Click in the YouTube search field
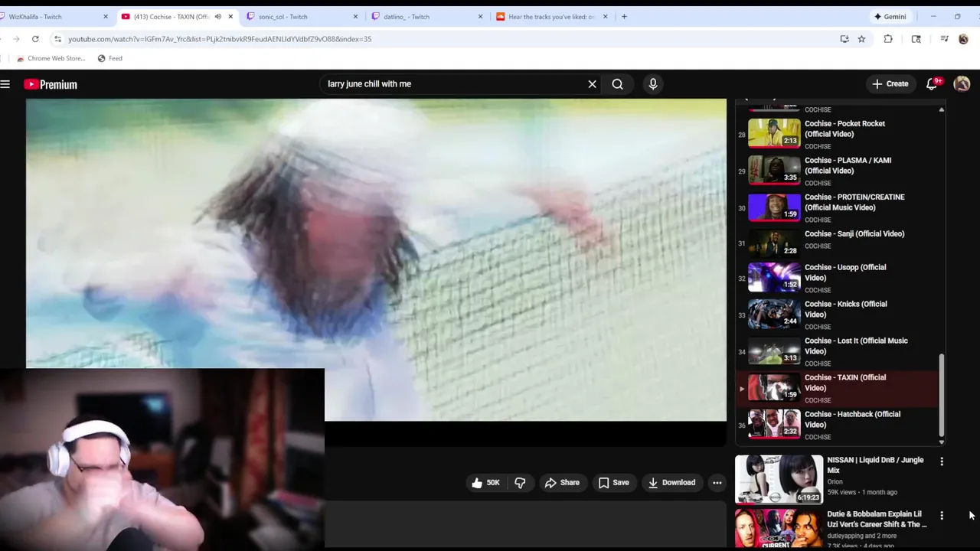 tap(454, 84)
